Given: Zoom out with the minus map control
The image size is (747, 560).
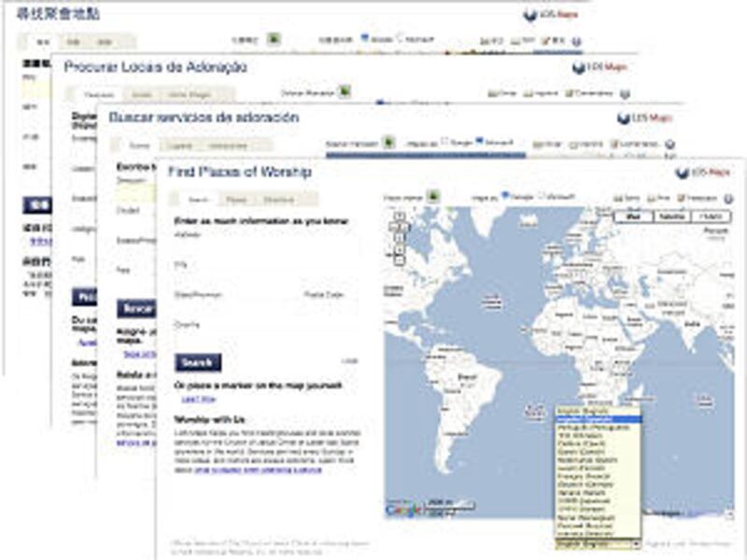Looking at the screenshot, I should pyautogui.click(x=400, y=260).
